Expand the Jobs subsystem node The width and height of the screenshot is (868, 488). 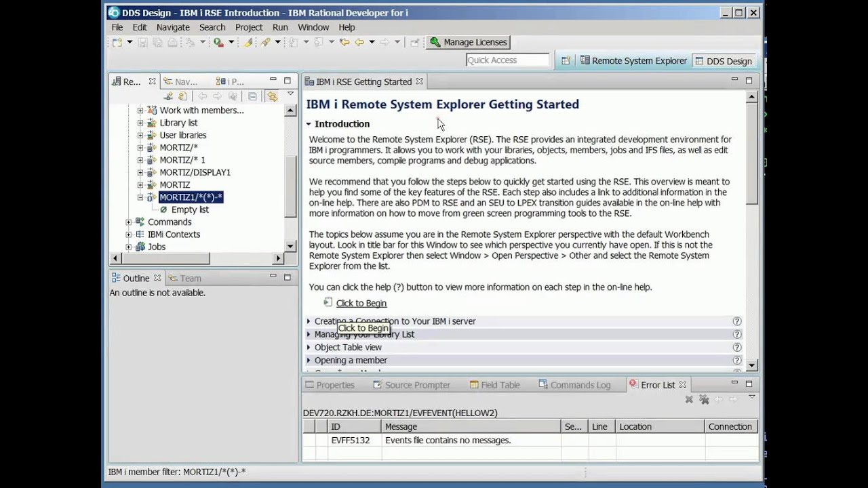tap(128, 247)
